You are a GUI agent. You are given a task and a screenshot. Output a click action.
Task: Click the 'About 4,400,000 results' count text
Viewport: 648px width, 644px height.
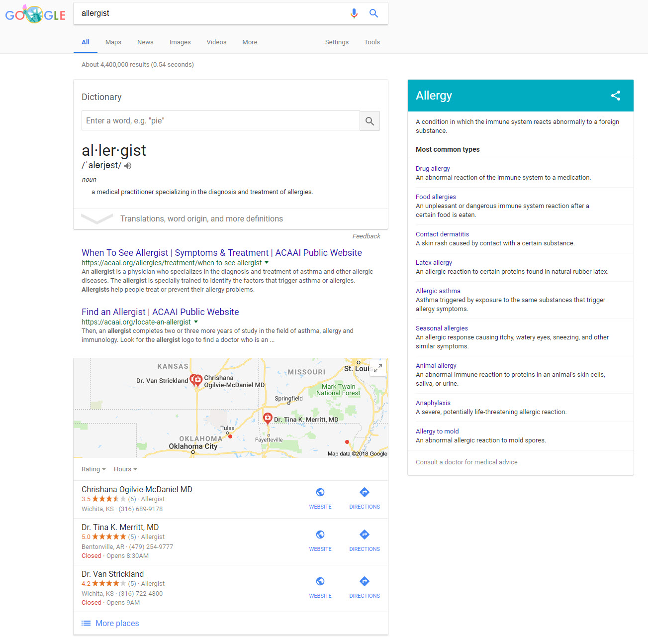coord(138,65)
